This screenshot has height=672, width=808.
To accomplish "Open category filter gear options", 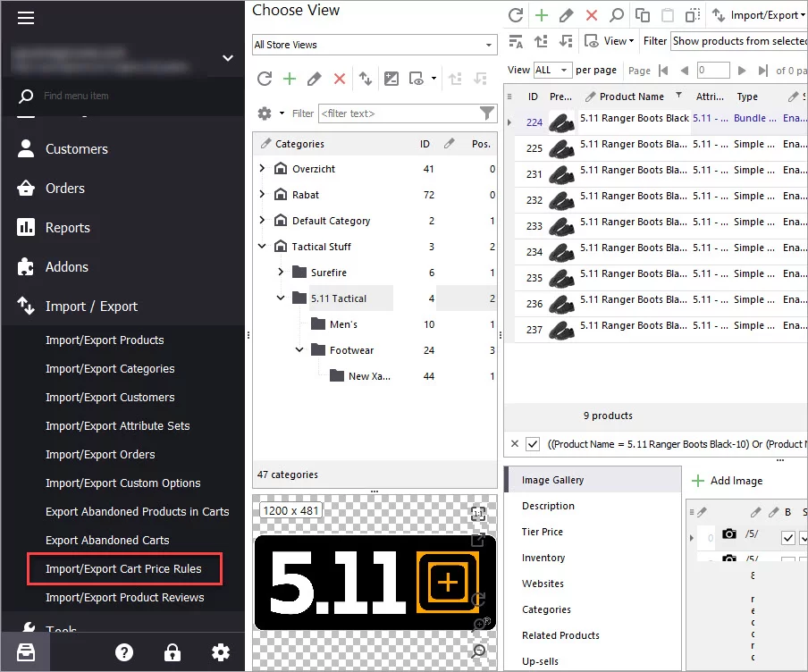I will [270, 113].
